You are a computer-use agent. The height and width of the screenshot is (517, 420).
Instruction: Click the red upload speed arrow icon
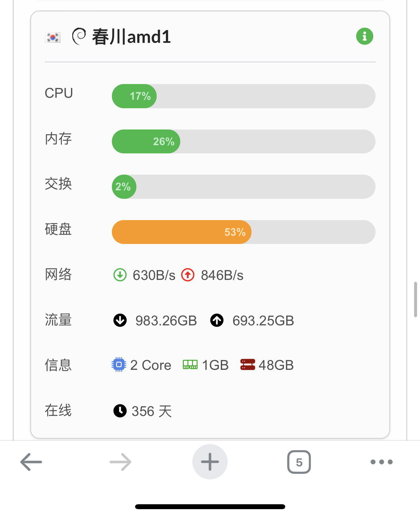pos(188,275)
